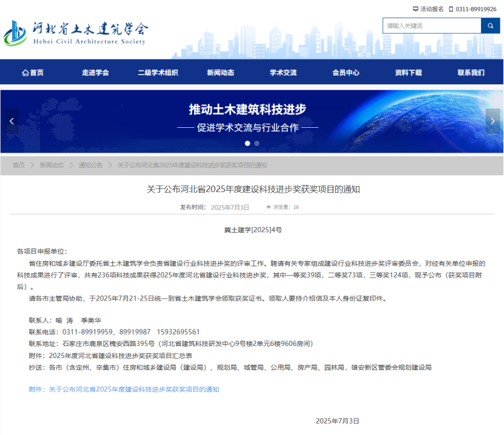Screen dimensions: 504x435
Task: Click the eye icon beside 浏览量
Action: tap(268, 207)
